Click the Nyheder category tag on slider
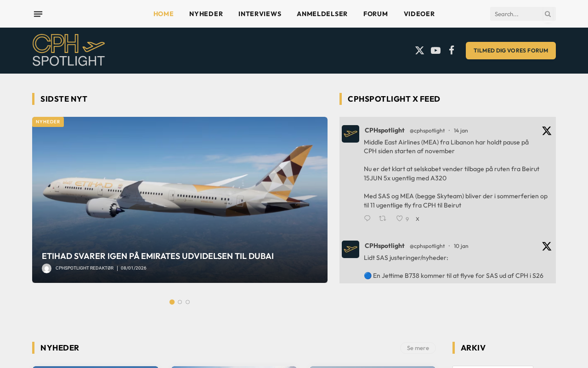The width and height of the screenshot is (588, 368). 48,122
